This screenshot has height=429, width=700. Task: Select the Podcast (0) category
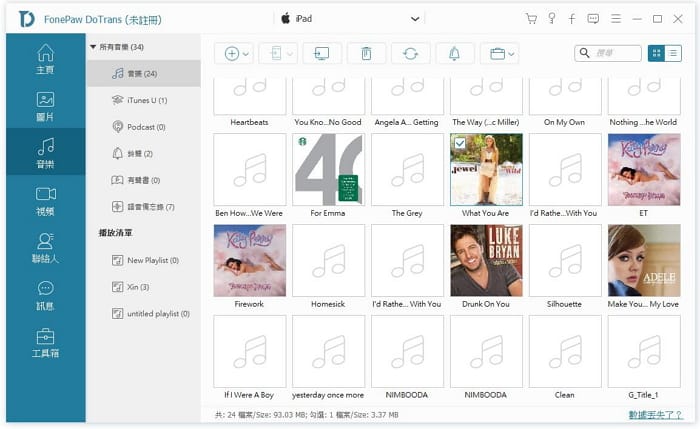coord(144,127)
